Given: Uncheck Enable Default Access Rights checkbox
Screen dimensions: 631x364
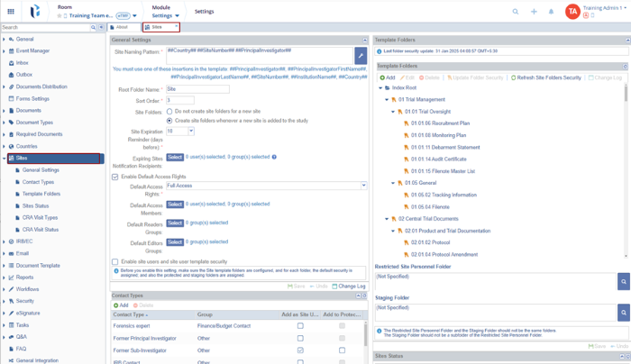Looking at the screenshot, I should tap(115, 177).
